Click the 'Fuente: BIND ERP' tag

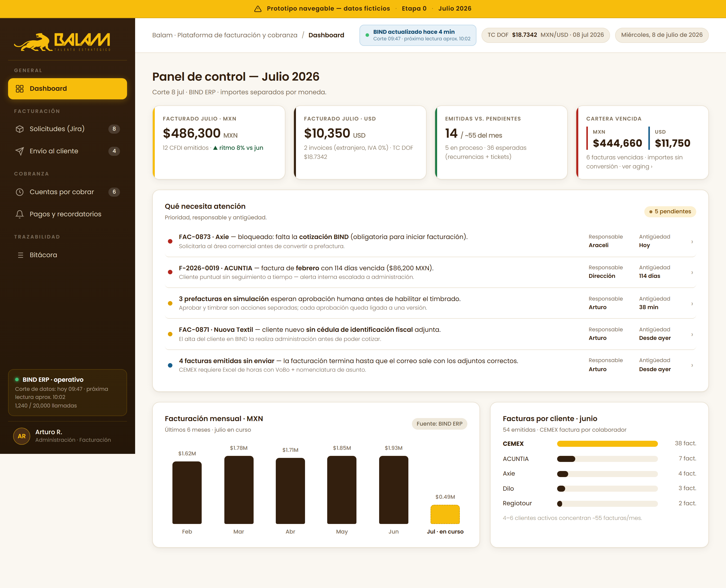(439, 424)
